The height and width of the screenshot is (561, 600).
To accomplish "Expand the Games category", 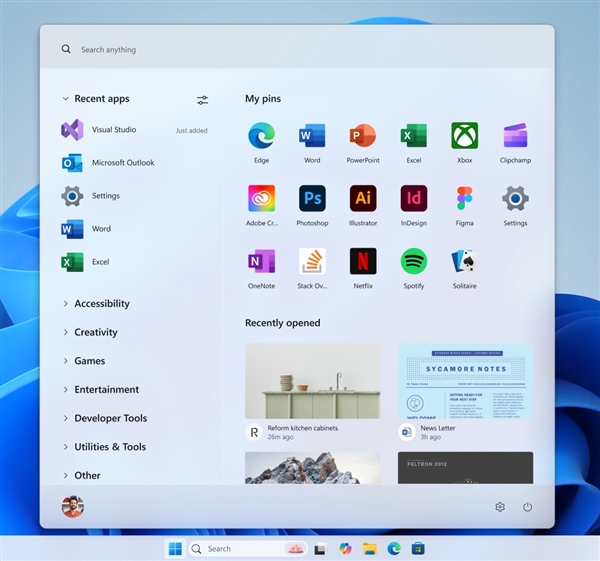I will (89, 361).
